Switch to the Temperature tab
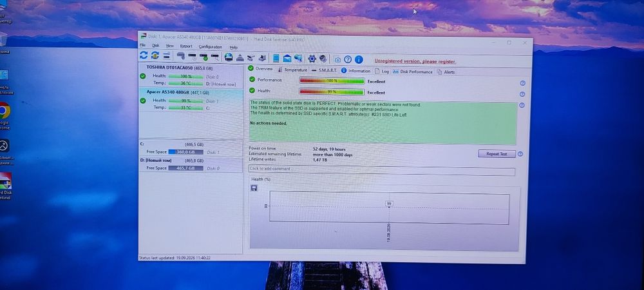This screenshot has width=644, height=290. click(292, 70)
